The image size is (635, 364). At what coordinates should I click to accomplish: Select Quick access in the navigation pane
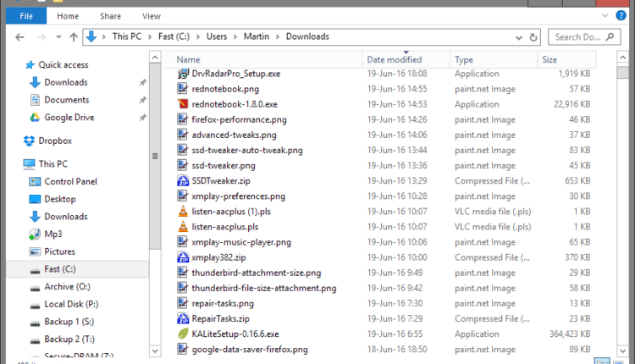pyautogui.click(x=63, y=65)
